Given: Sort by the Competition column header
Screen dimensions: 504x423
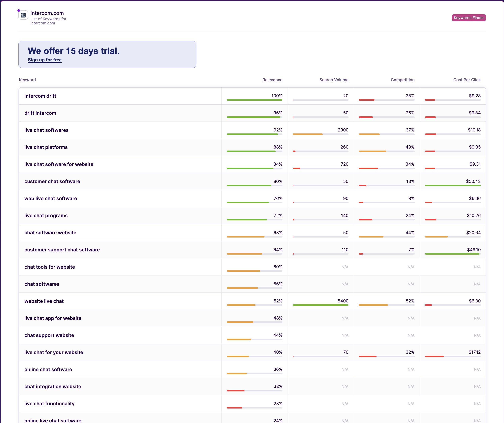Looking at the screenshot, I should pyautogui.click(x=403, y=80).
